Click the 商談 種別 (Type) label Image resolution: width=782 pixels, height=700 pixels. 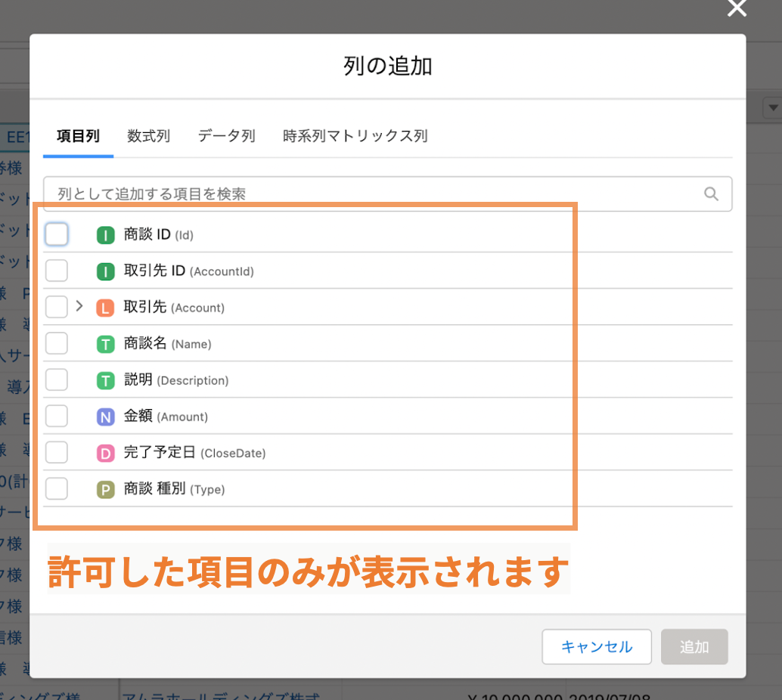(x=174, y=488)
